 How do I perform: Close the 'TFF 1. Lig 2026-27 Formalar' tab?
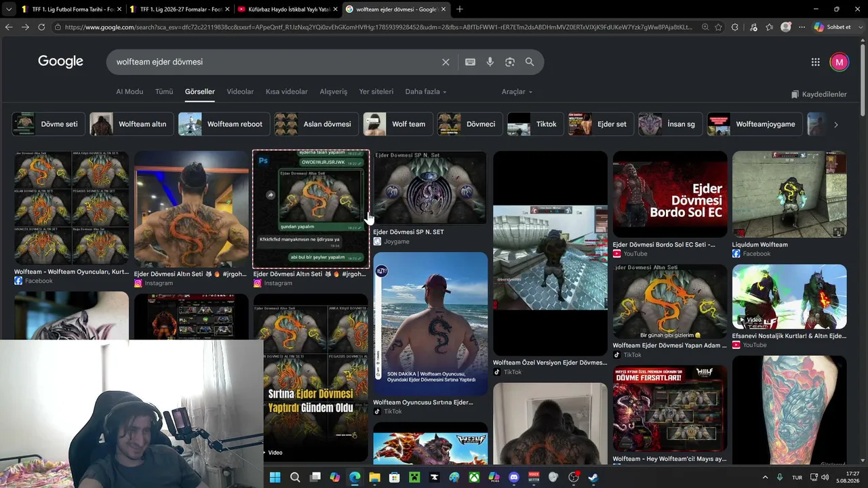point(227,9)
